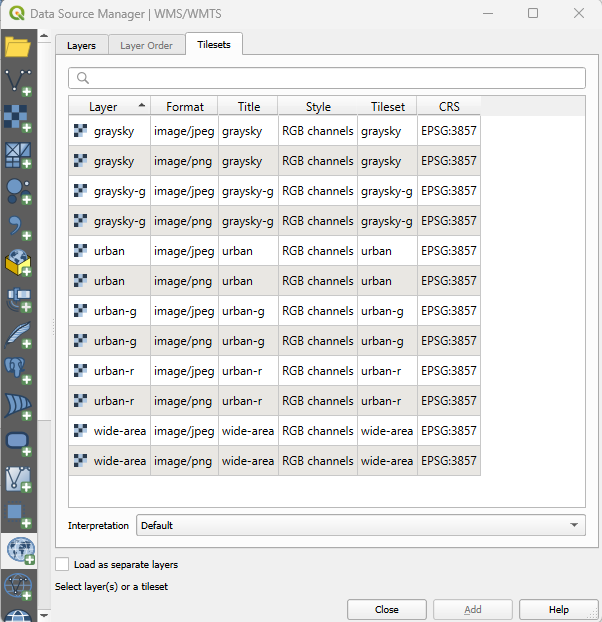
Task: Select the PostgreSQL elephant icon
Action: coord(17,370)
